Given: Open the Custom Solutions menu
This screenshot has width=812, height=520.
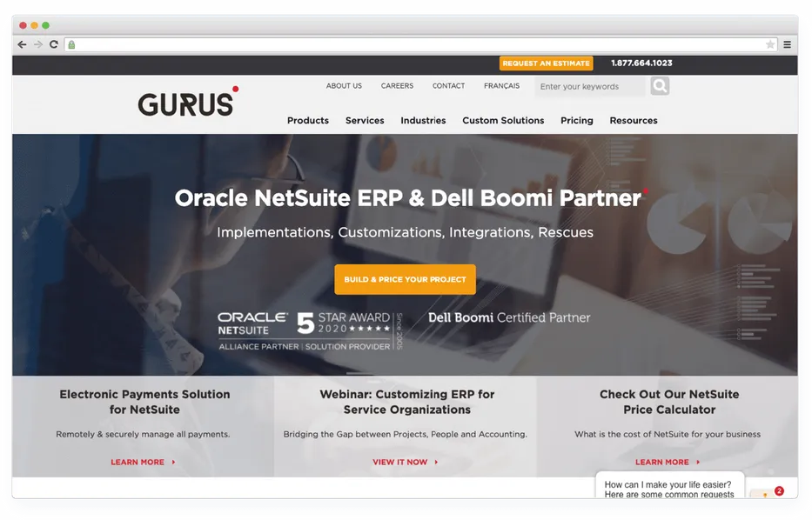Looking at the screenshot, I should pos(503,121).
